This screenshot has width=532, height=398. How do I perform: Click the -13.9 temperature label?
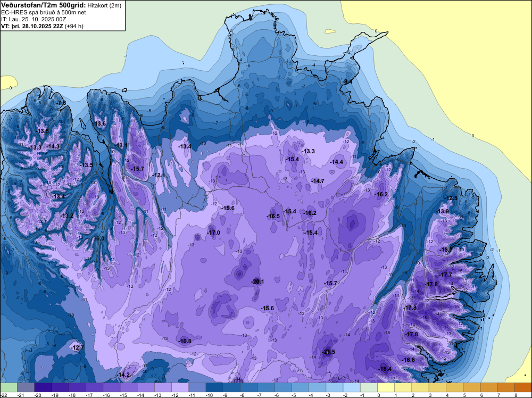point(443,212)
